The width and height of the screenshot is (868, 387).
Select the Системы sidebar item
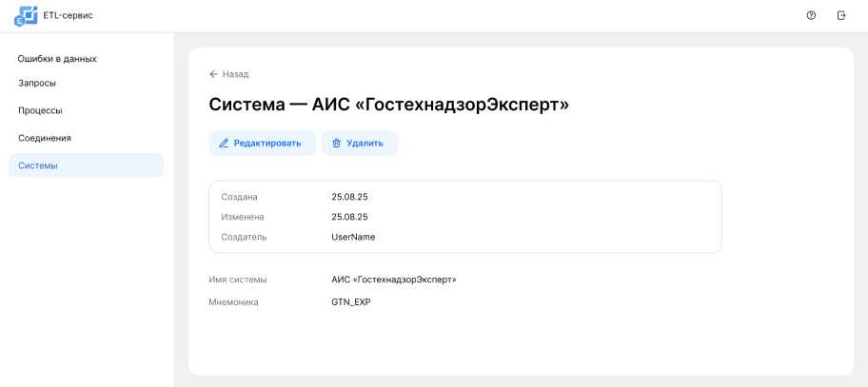pos(38,165)
